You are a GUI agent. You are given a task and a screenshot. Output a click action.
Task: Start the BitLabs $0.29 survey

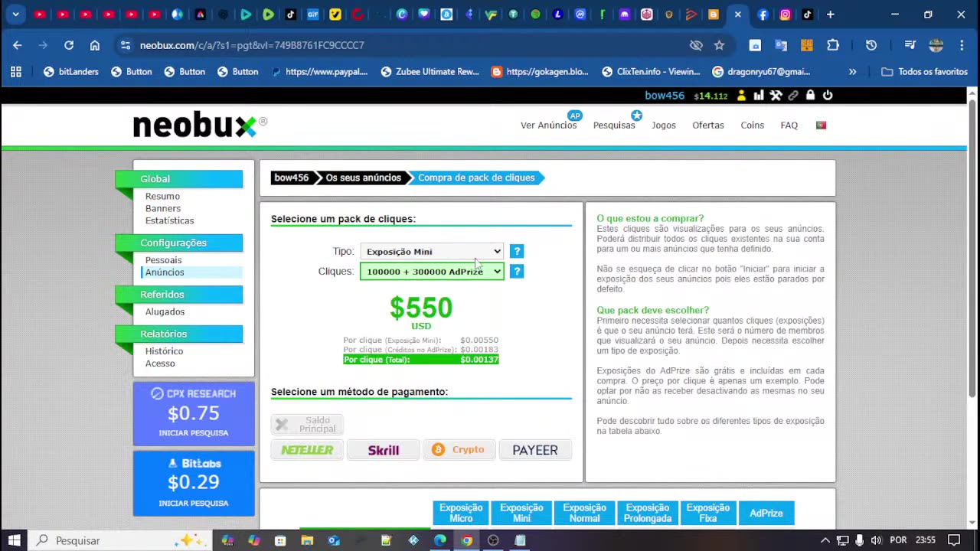pos(194,483)
